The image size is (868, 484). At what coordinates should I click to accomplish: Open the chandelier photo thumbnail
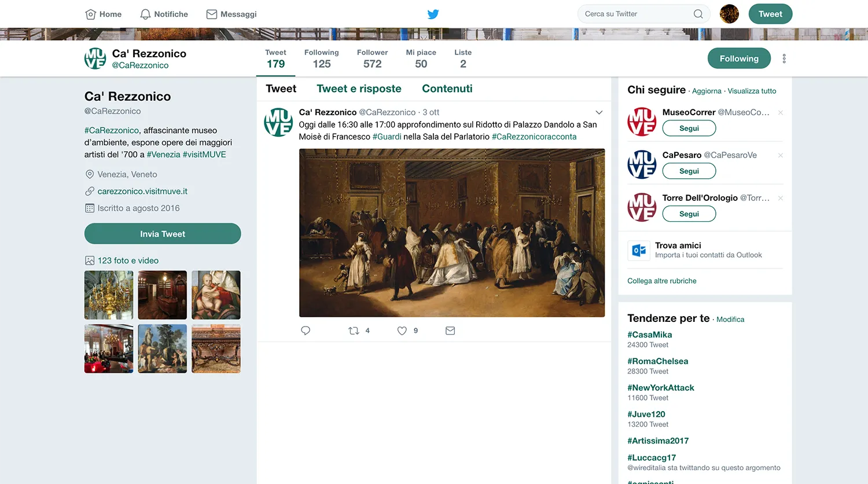tap(109, 295)
